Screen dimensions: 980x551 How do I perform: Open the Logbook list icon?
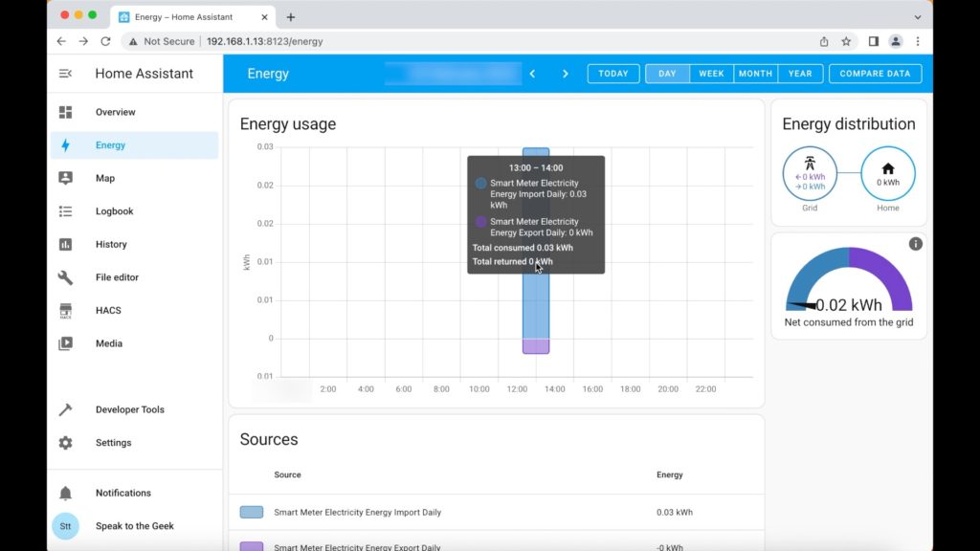point(66,211)
